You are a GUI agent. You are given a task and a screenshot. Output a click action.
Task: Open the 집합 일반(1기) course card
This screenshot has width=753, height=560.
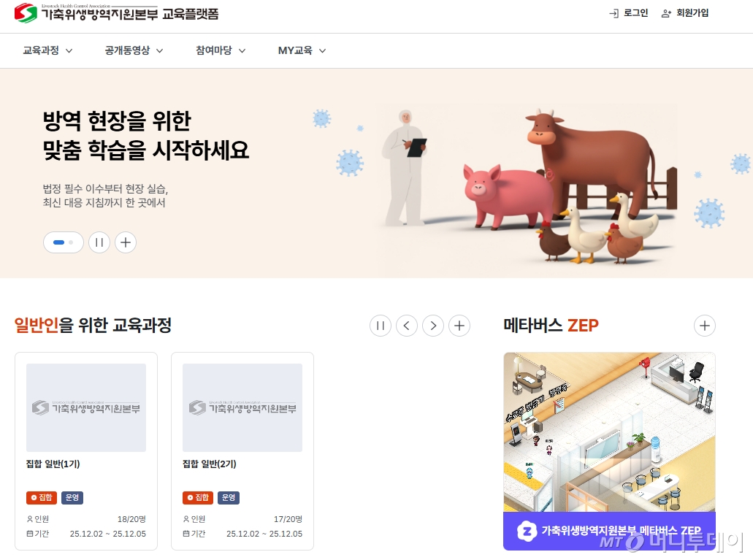pyautogui.click(x=86, y=451)
